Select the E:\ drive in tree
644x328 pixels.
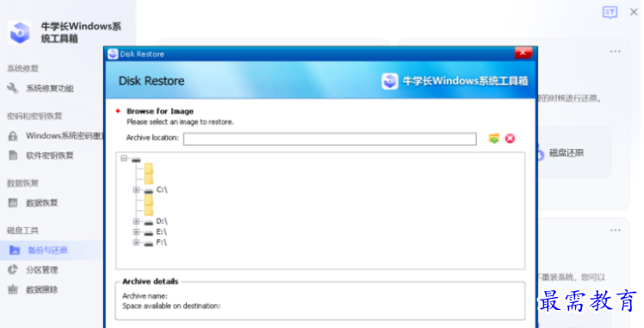pyautogui.click(x=161, y=232)
